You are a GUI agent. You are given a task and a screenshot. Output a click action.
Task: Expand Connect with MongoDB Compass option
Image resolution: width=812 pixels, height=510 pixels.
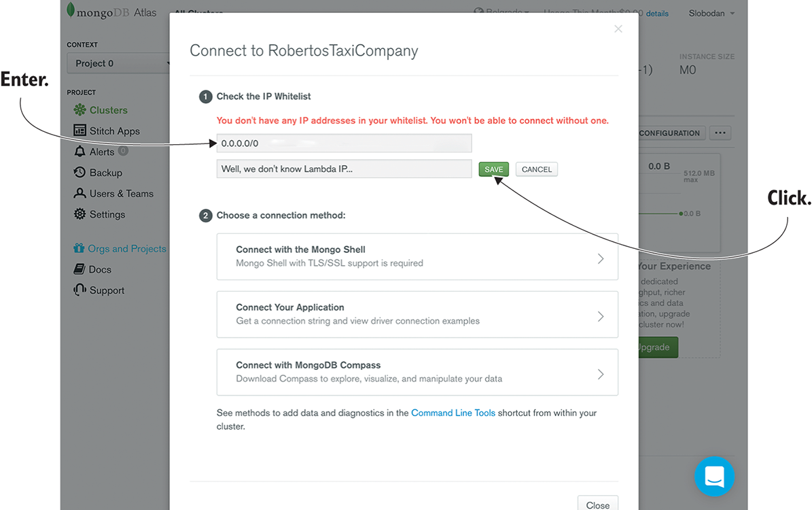point(417,372)
